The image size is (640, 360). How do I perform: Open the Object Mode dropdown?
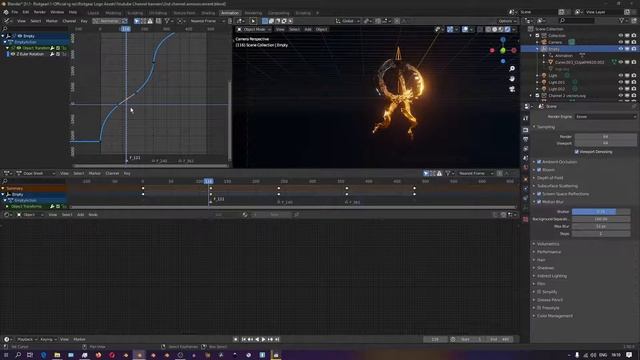(254, 29)
